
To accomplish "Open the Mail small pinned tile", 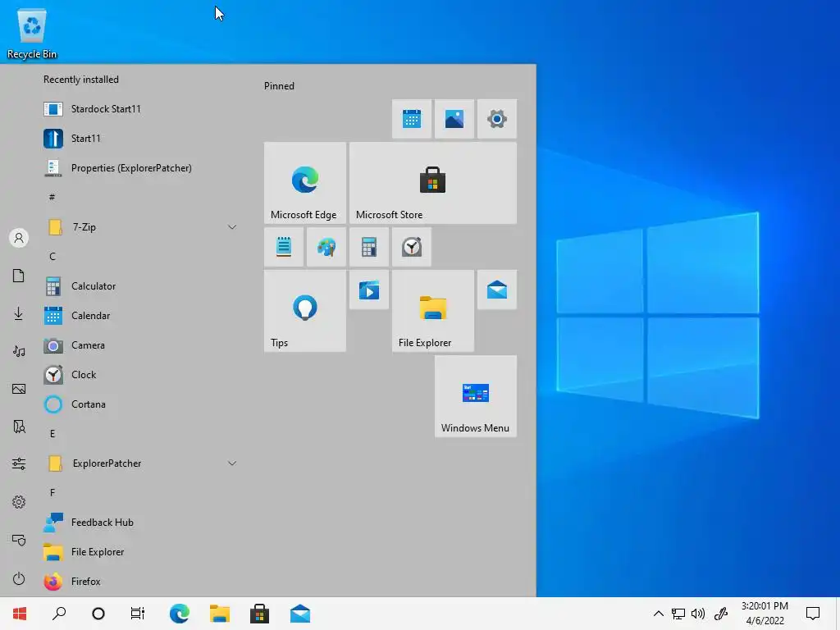I will pyautogui.click(x=497, y=290).
